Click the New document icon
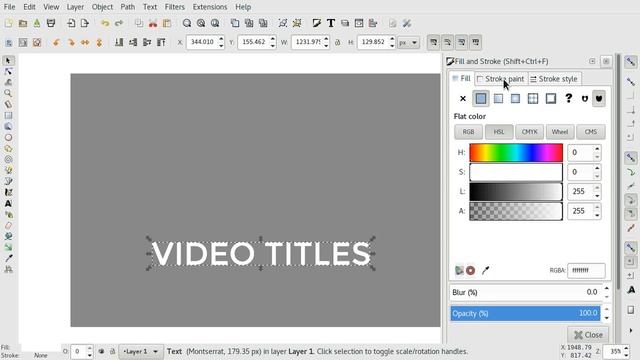 pos(9,23)
